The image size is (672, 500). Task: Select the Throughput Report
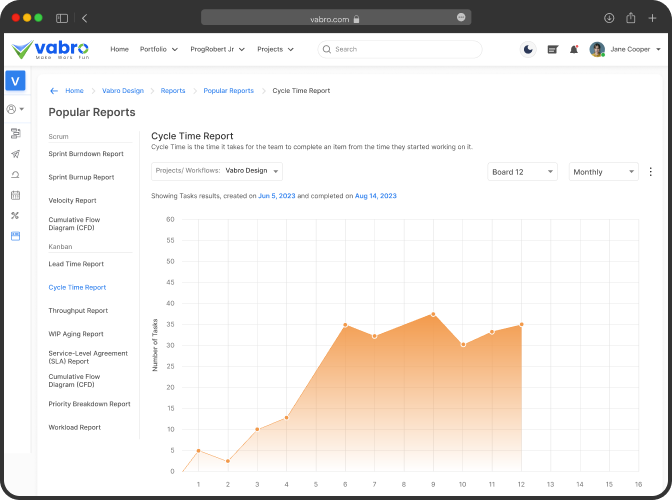(x=78, y=311)
